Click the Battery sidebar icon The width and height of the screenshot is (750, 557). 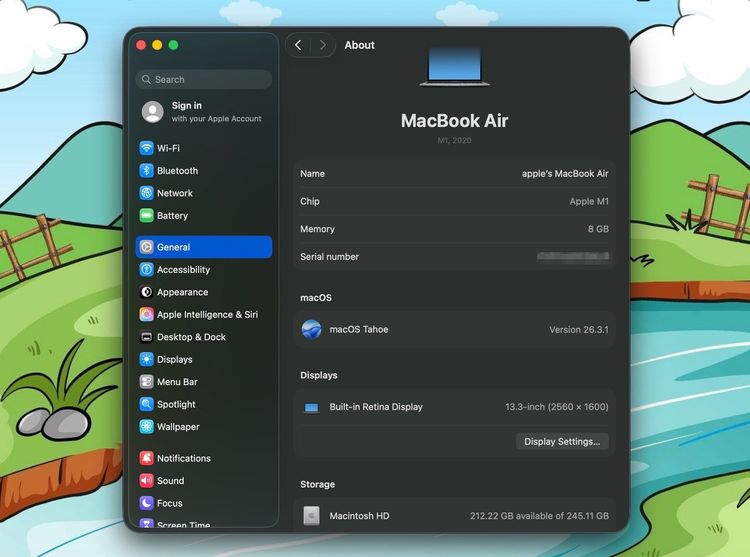(146, 215)
